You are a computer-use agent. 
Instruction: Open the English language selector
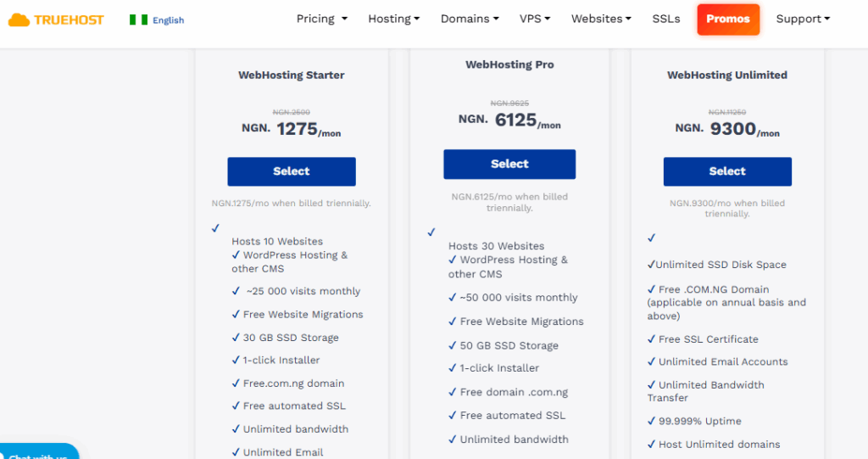(169, 20)
